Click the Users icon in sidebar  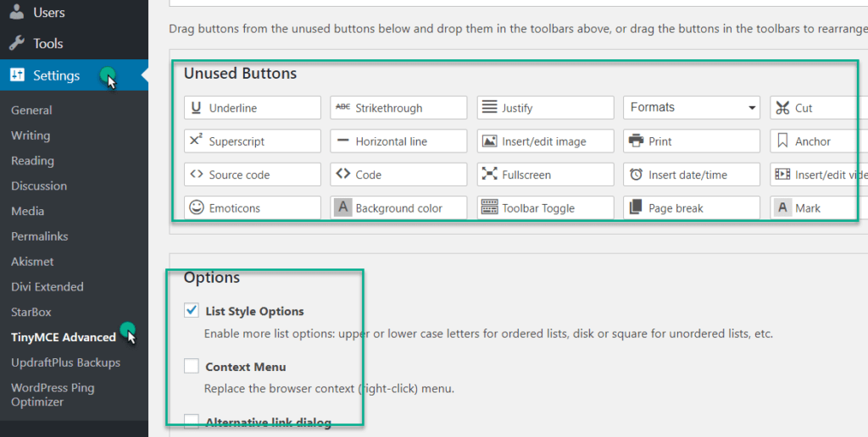click(17, 12)
